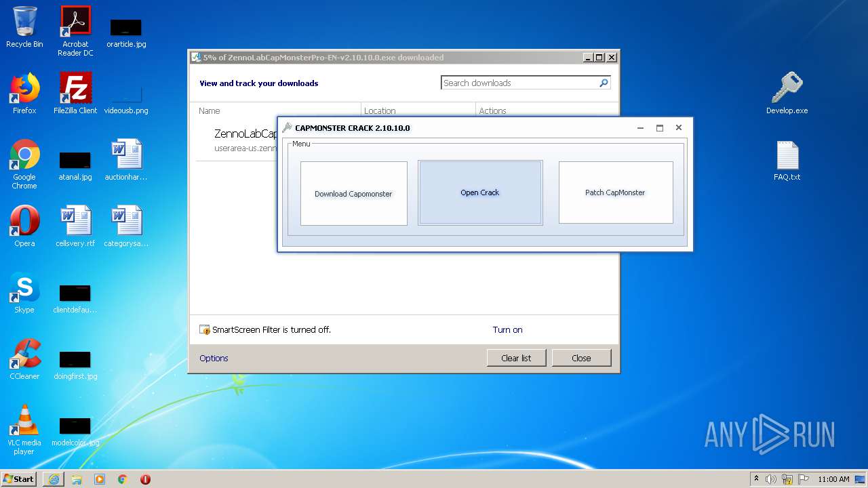Image resolution: width=868 pixels, height=488 pixels.
Task: Show hidden system tray icons
Action: pos(756,479)
